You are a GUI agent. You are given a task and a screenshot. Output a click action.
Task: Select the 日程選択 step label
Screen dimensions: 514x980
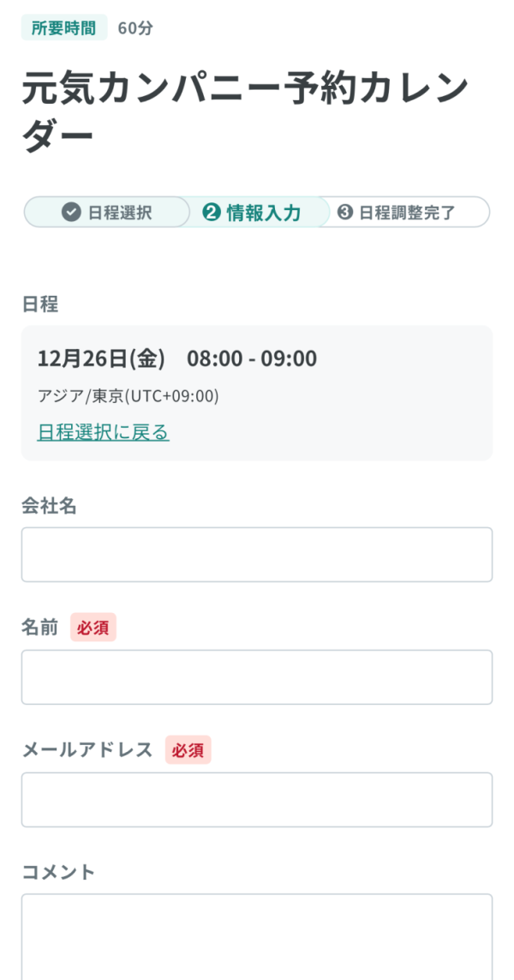coord(120,213)
